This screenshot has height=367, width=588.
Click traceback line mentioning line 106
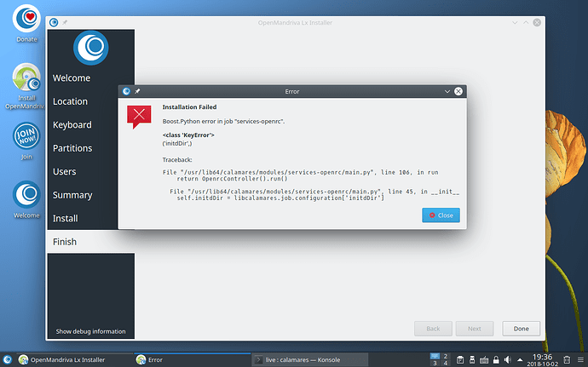[x=300, y=172]
